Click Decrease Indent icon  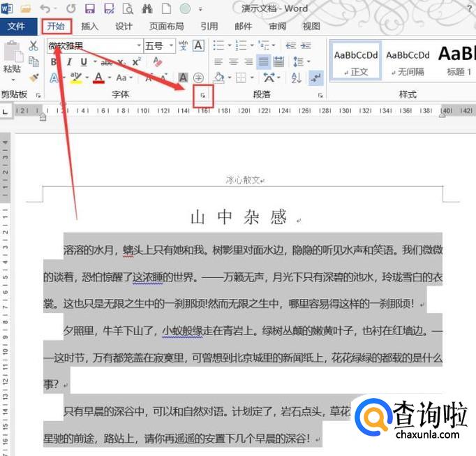tap(291, 45)
